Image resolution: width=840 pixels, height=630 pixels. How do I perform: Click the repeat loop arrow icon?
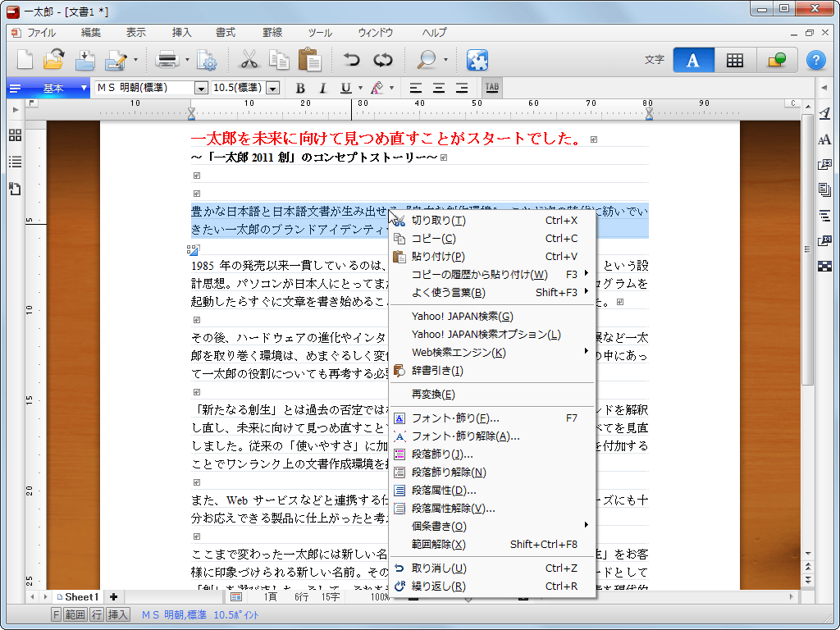(383, 59)
